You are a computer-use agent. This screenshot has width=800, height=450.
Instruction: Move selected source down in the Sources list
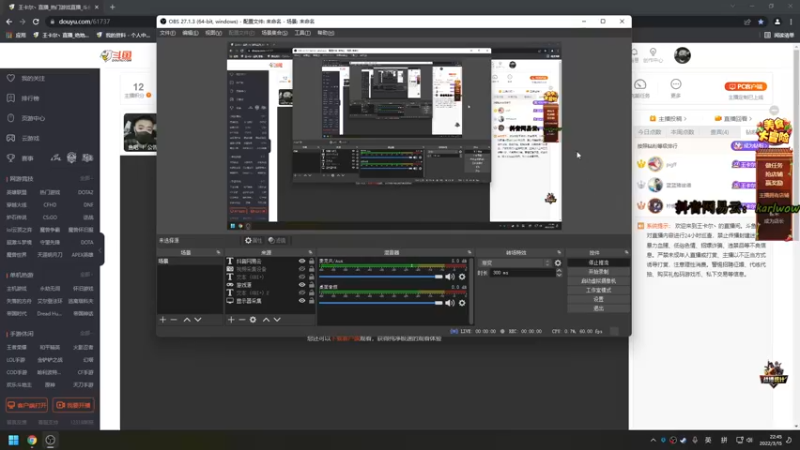pyautogui.click(x=277, y=319)
